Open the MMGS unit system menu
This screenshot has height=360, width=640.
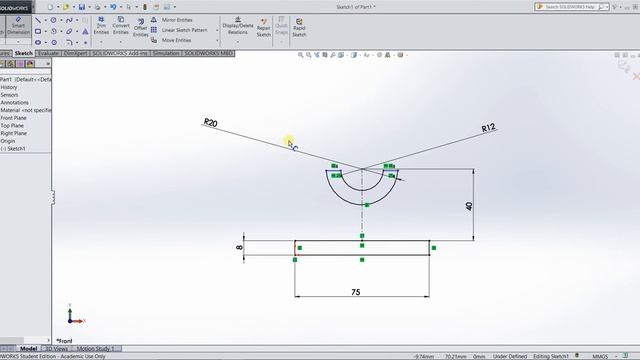pyautogui.click(x=600, y=356)
